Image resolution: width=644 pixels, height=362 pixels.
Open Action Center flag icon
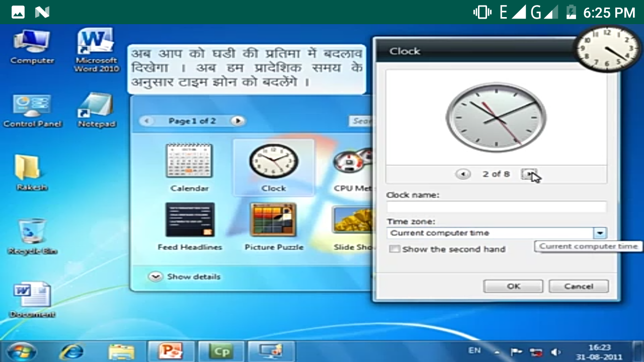coord(517,352)
